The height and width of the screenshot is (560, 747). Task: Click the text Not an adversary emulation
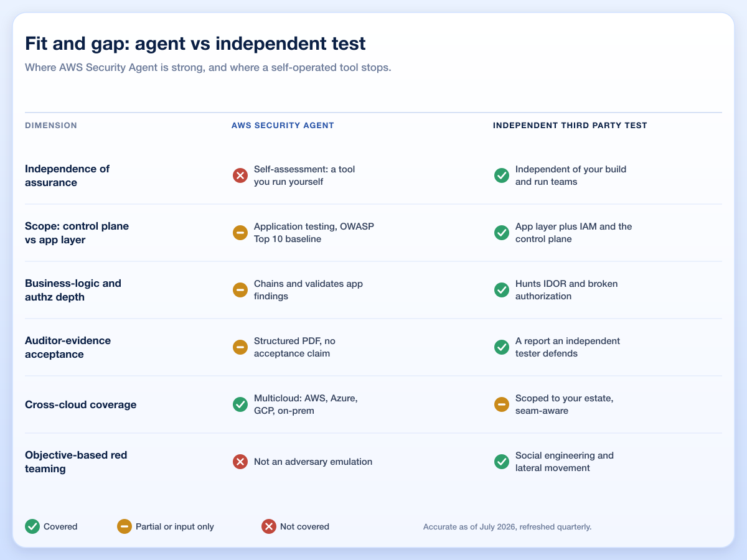(313, 462)
